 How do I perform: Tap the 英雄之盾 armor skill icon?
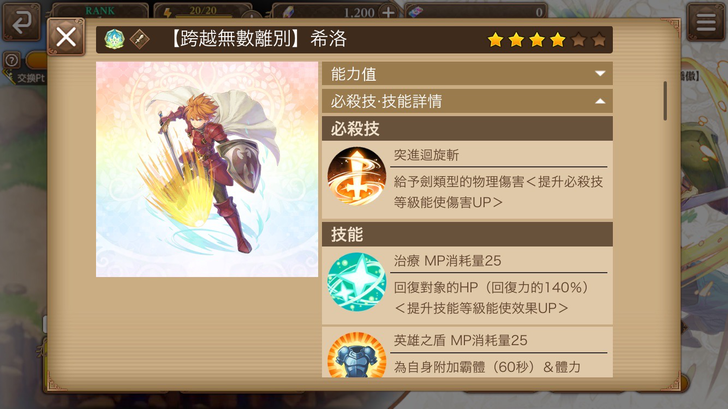click(x=357, y=355)
